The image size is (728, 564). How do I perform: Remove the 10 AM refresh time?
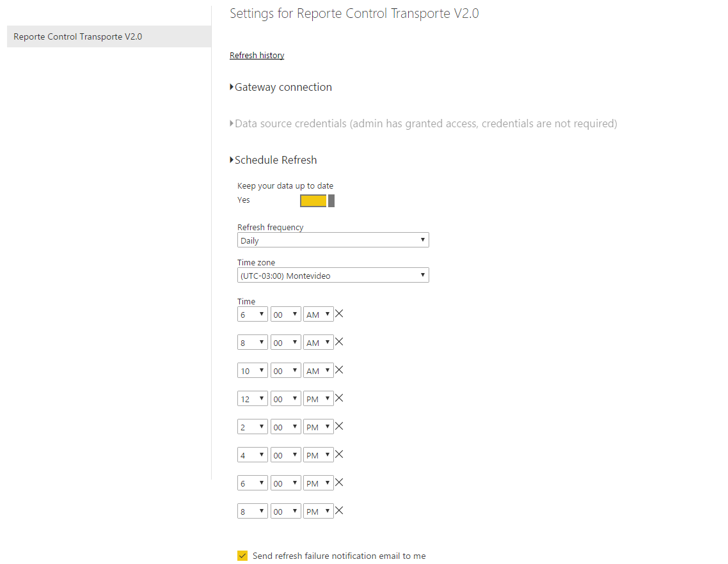[339, 370]
